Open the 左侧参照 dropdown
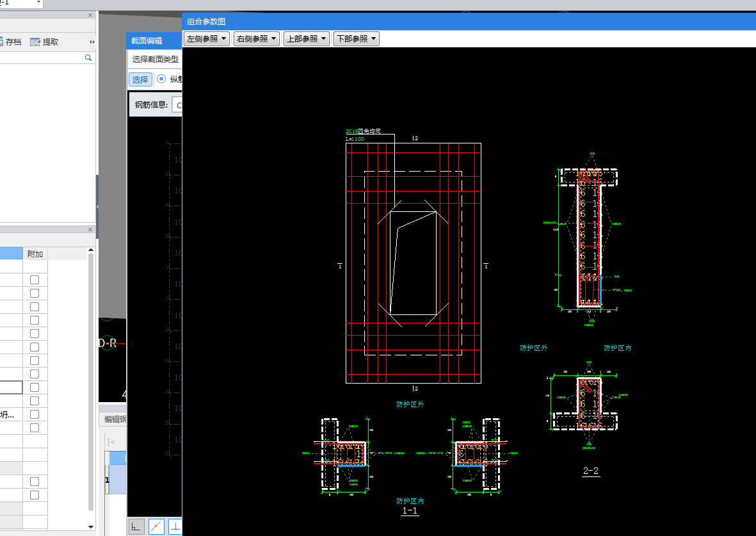The height and width of the screenshot is (536, 756). 207,38
